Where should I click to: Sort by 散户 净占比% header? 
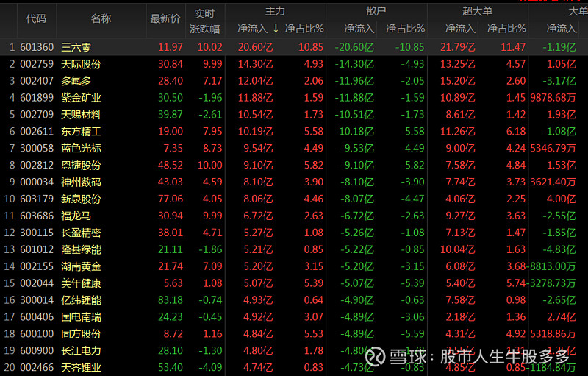click(x=406, y=29)
